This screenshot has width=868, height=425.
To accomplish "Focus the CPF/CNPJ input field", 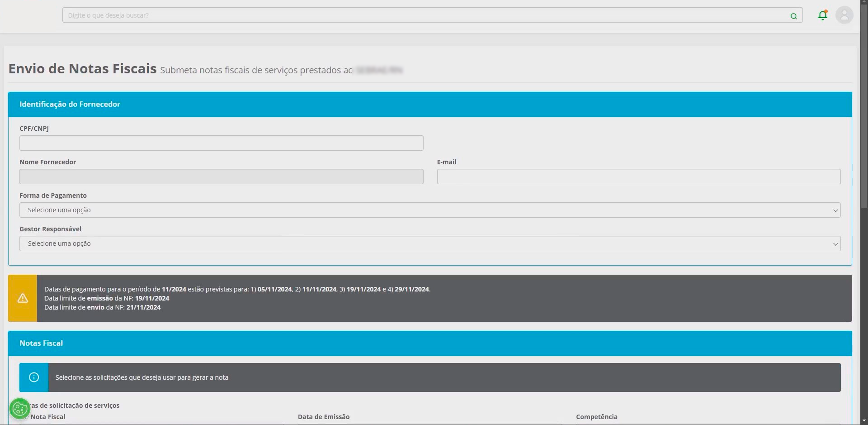I will (221, 143).
